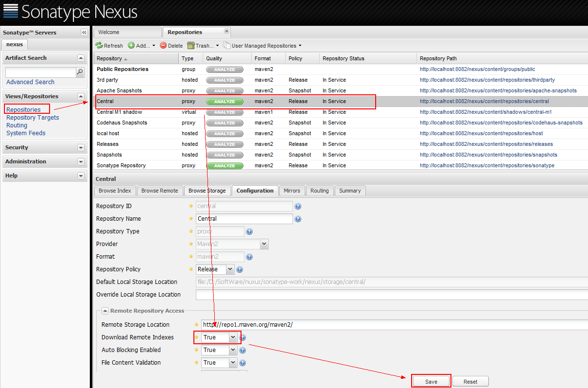Click the artifact search magnifier icon

pos(80,72)
